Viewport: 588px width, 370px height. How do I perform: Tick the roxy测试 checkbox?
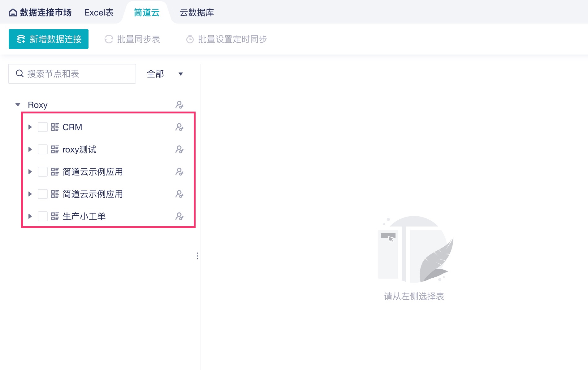pos(43,149)
